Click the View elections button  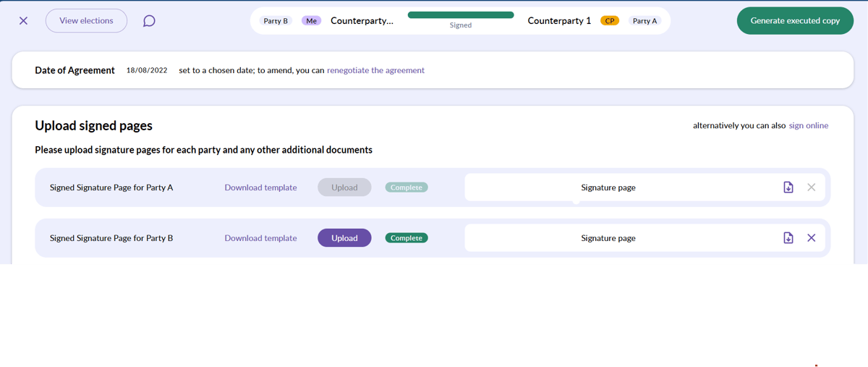coord(86,21)
